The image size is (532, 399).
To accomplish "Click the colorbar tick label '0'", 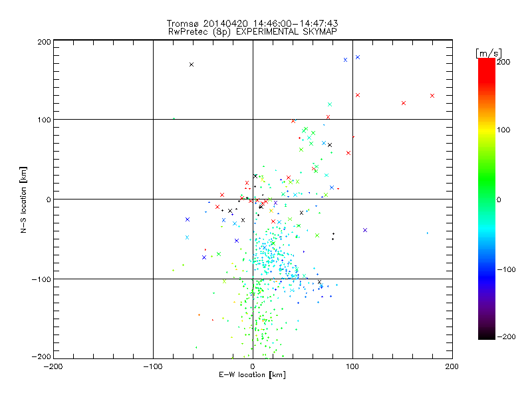I will click(499, 199).
